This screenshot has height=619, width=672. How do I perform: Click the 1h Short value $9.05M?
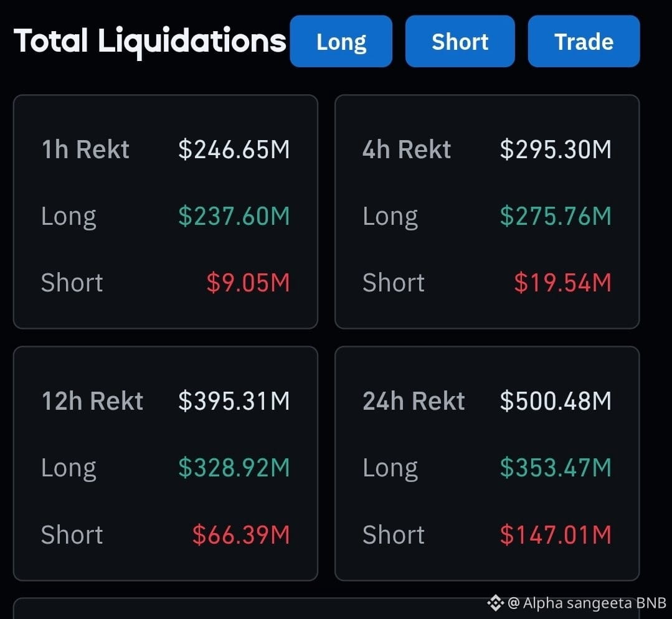[248, 283]
